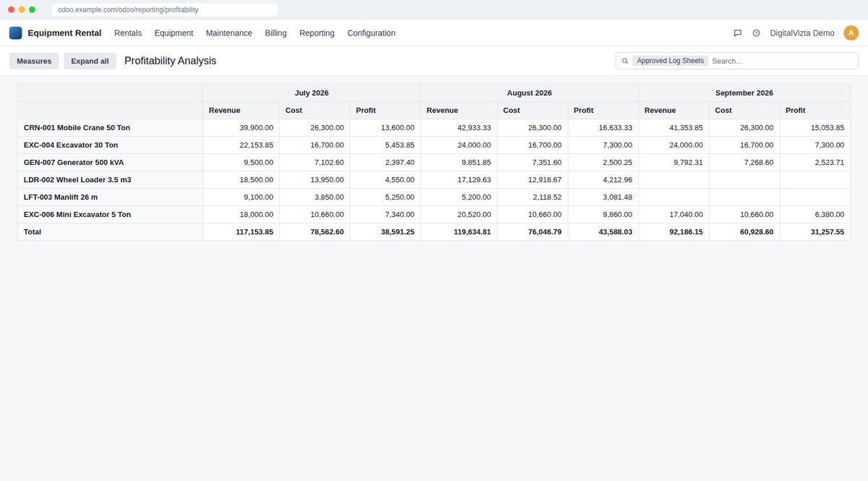Expand the LFT-003 Manlift 26 m row
The width and height of the screenshot is (868, 481).
click(x=111, y=197)
